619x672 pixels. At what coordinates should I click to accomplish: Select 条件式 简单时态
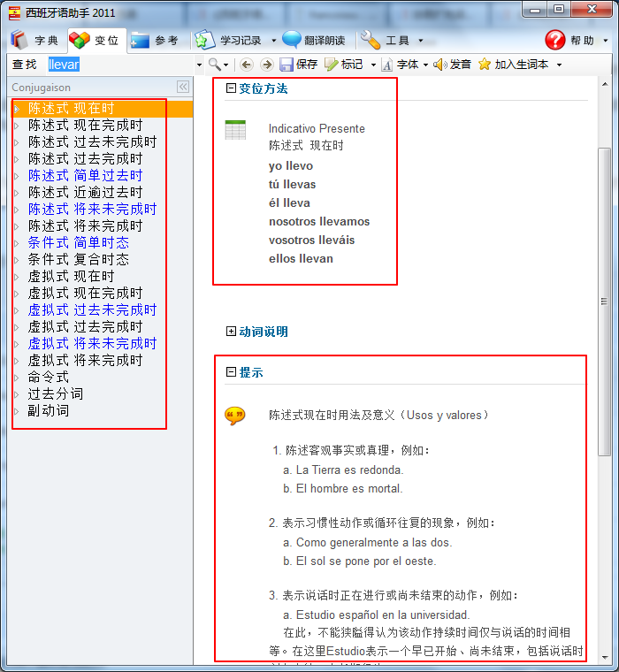click(79, 242)
